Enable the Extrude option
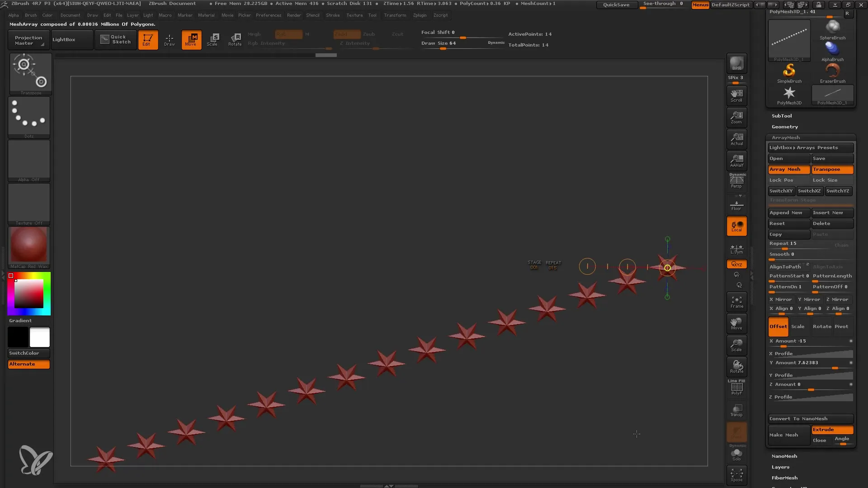The width and height of the screenshot is (868, 488). [832, 429]
